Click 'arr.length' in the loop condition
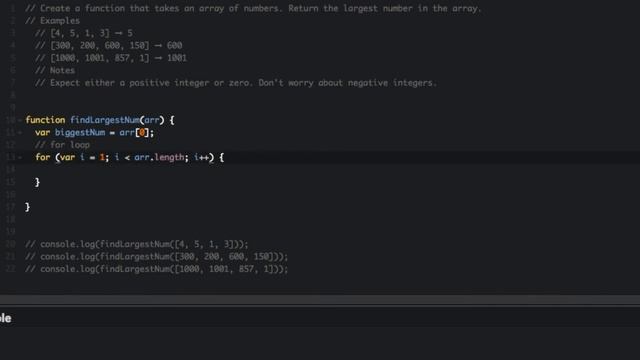The image size is (640, 360). (159, 157)
